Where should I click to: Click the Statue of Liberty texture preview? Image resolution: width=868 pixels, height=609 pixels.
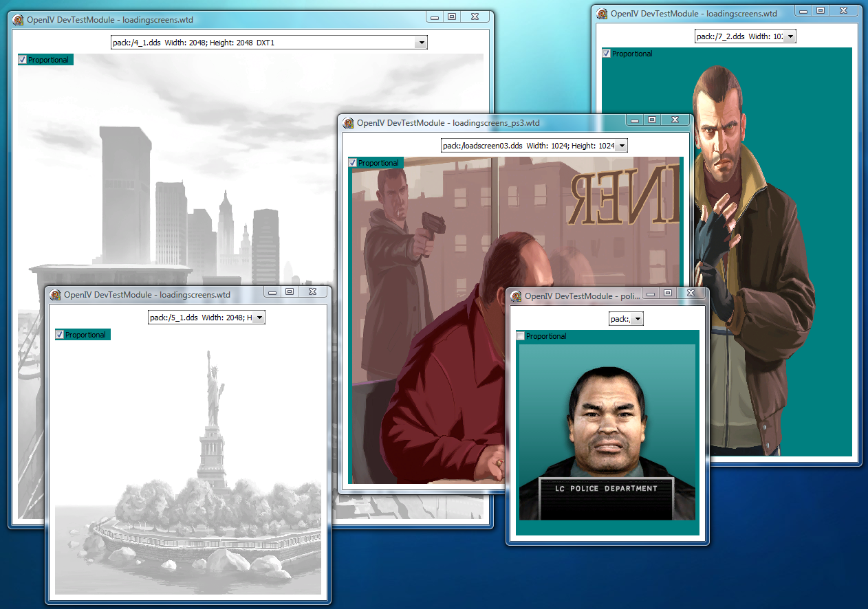pyautogui.click(x=188, y=462)
